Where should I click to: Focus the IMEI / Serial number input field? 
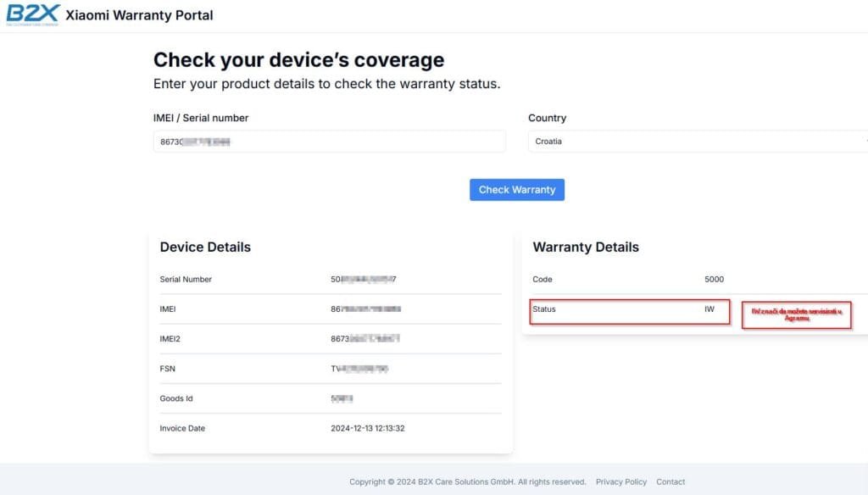point(330,142)
